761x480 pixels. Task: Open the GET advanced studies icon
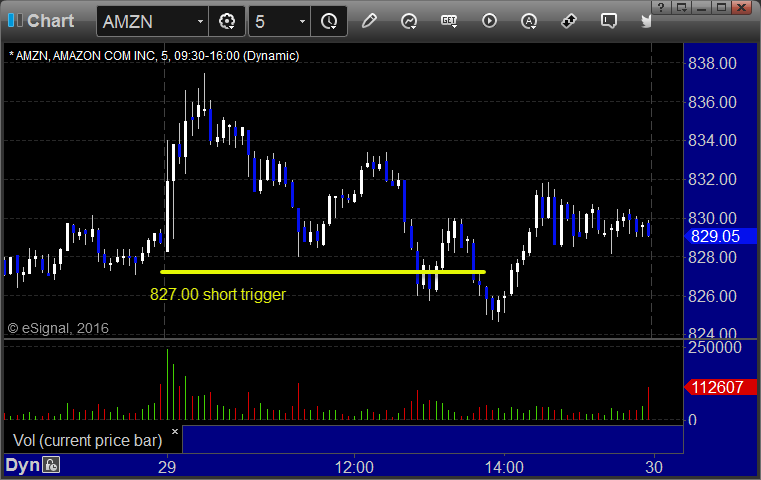click(x=449, y=21)
